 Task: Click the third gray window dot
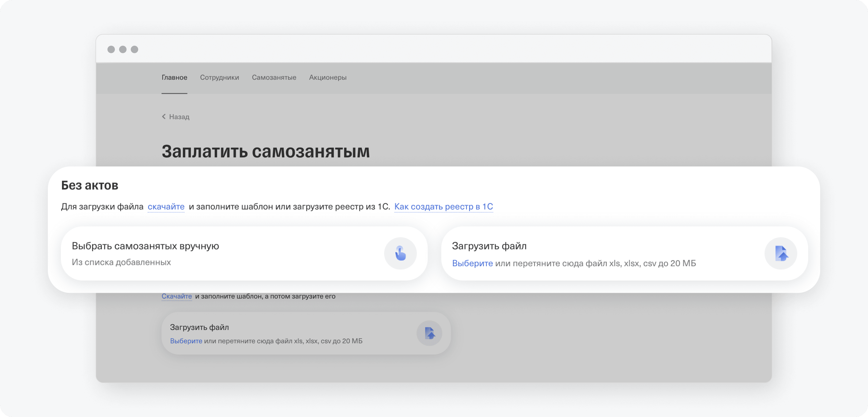[x=135, y=49]
